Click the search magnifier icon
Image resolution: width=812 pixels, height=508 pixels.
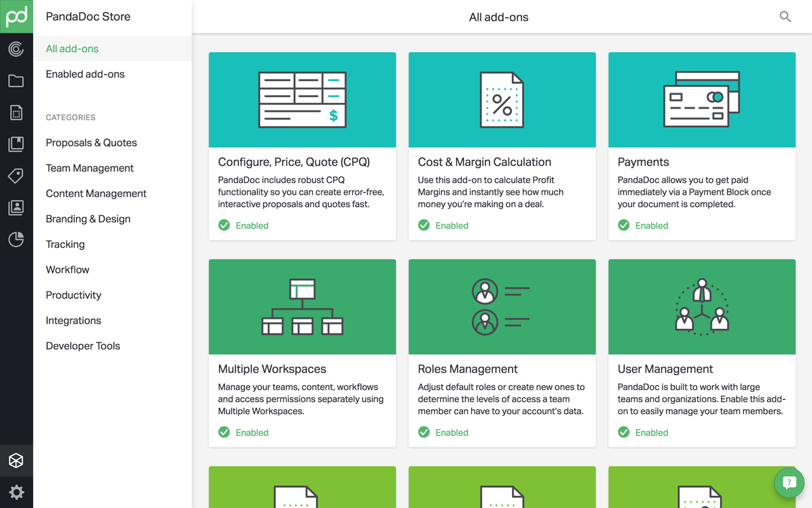pos(785,17)
